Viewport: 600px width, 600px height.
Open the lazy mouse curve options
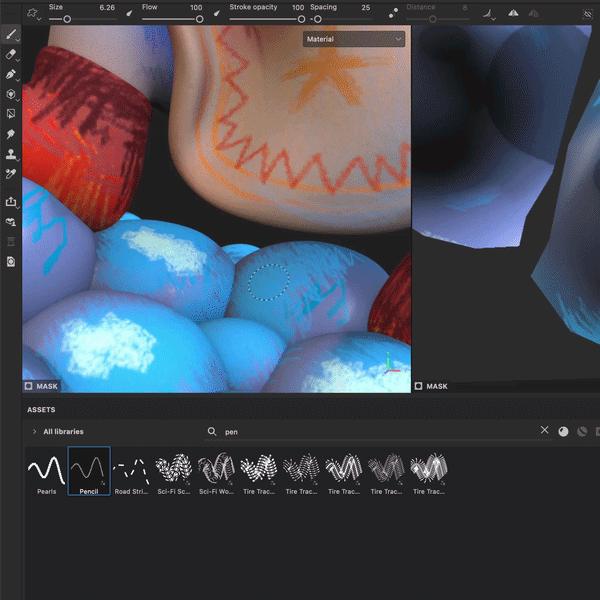point(489,14)
